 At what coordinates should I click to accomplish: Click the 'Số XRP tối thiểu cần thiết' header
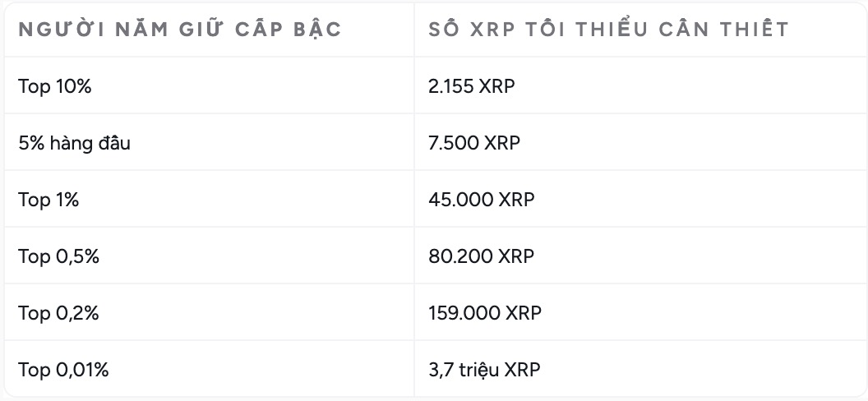pos(608,30)
